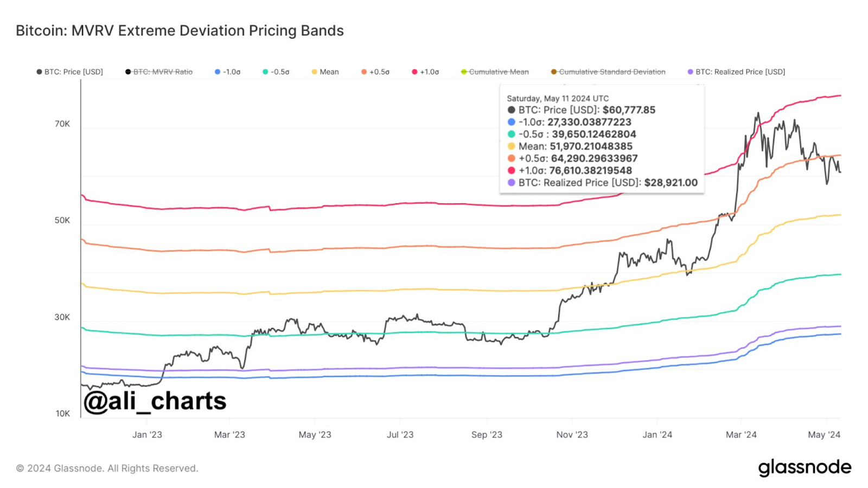Show the Cumulative Standard Deviation series
Screen dimensions: 868x488
pos(608,72)
